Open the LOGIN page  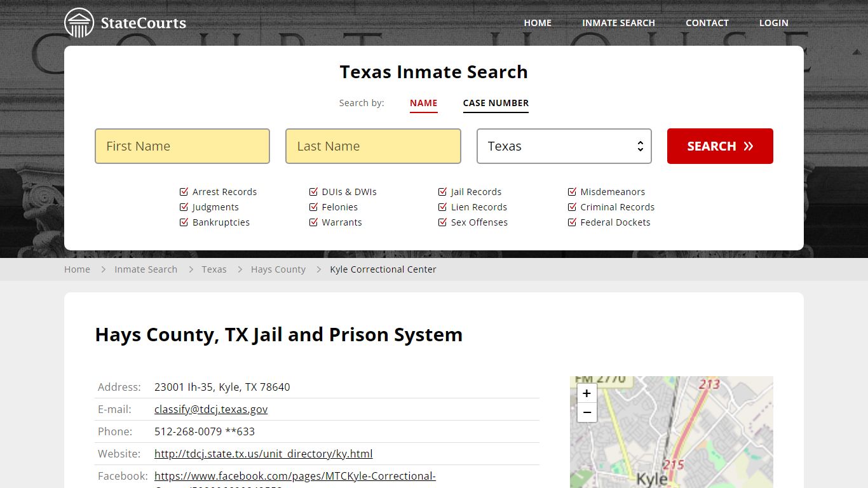(x=774, y=23)
